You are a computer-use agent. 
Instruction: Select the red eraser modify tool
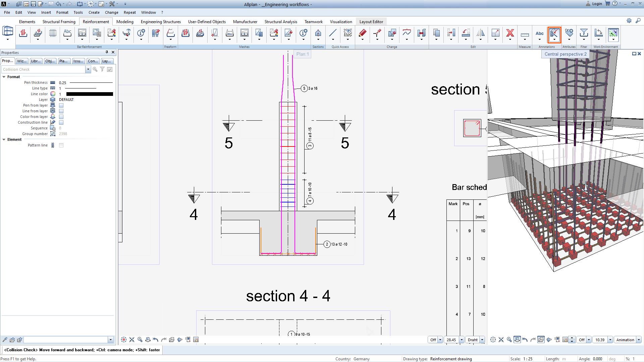[x=362, y=33]
